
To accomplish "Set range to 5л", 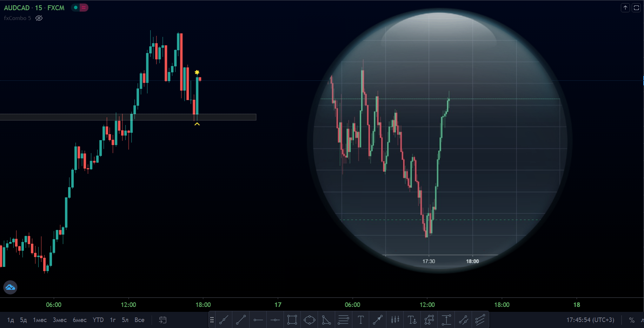I will [125, 320].
